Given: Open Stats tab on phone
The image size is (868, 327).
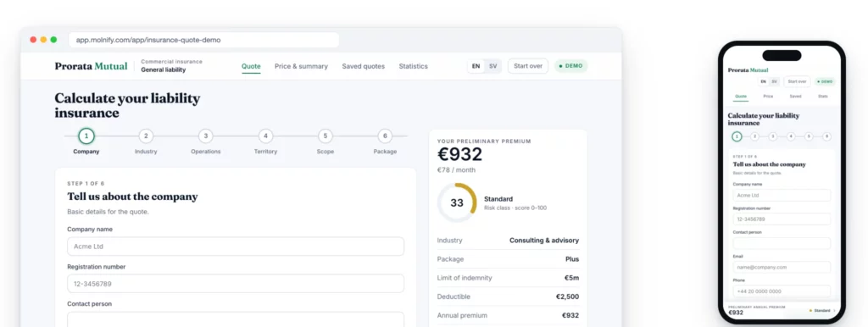Looking at the screenshot, I should tap(823, 97).
